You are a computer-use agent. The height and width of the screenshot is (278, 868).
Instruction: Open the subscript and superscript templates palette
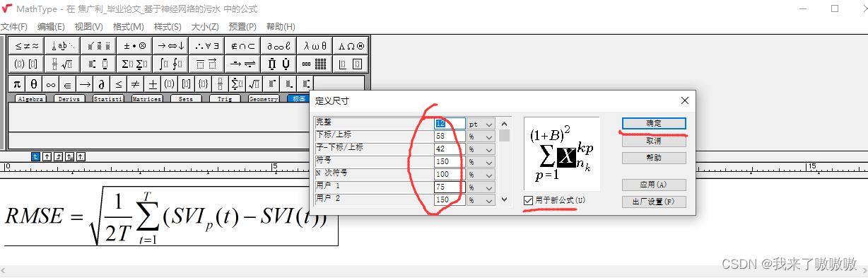point(98,64)
